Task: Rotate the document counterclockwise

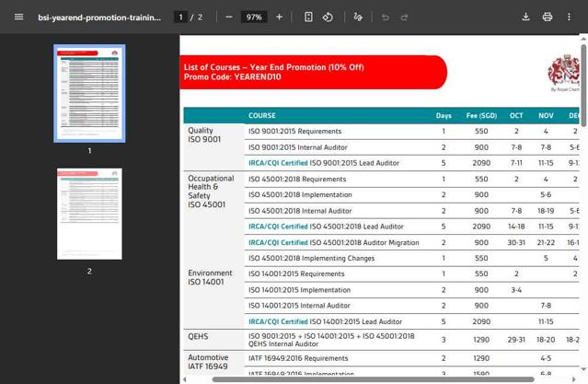Action: (328, 17)
